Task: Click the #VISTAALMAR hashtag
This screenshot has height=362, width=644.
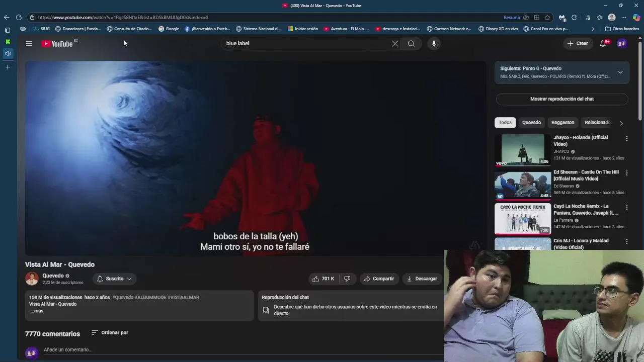Action: (183, 298)
